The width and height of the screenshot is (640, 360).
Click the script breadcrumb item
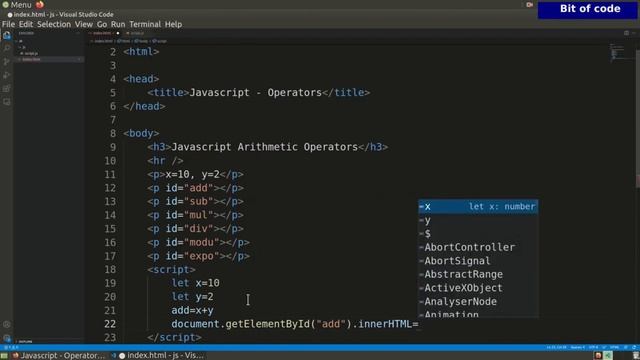pos(159,41)
